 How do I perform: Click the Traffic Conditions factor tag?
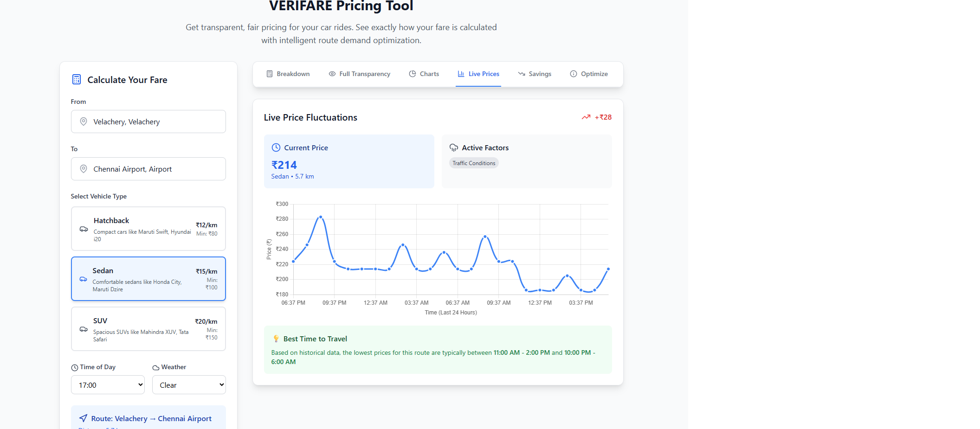click(x=474, y=163)
